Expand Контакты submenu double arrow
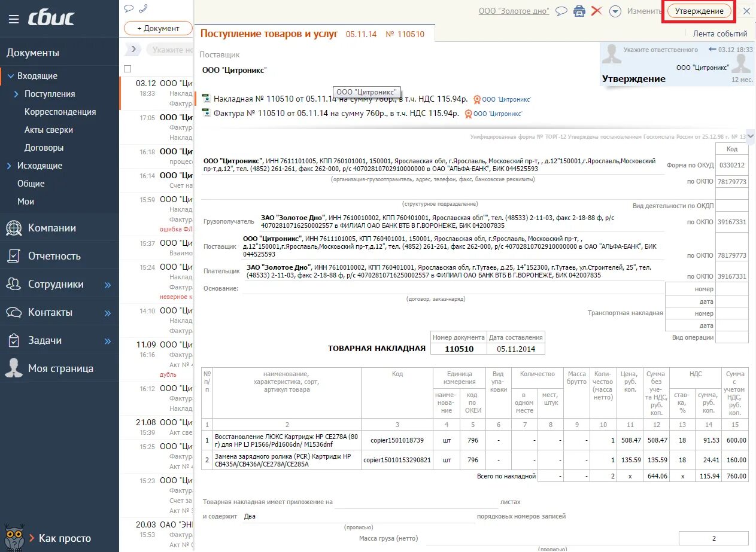Viewport: 756px width, 552px height. coord(108,313)
